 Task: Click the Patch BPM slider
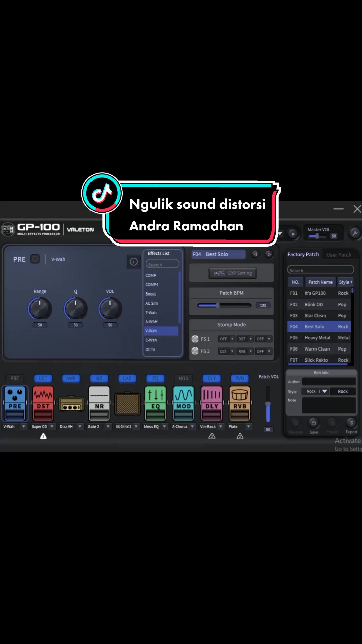point(224,305)
